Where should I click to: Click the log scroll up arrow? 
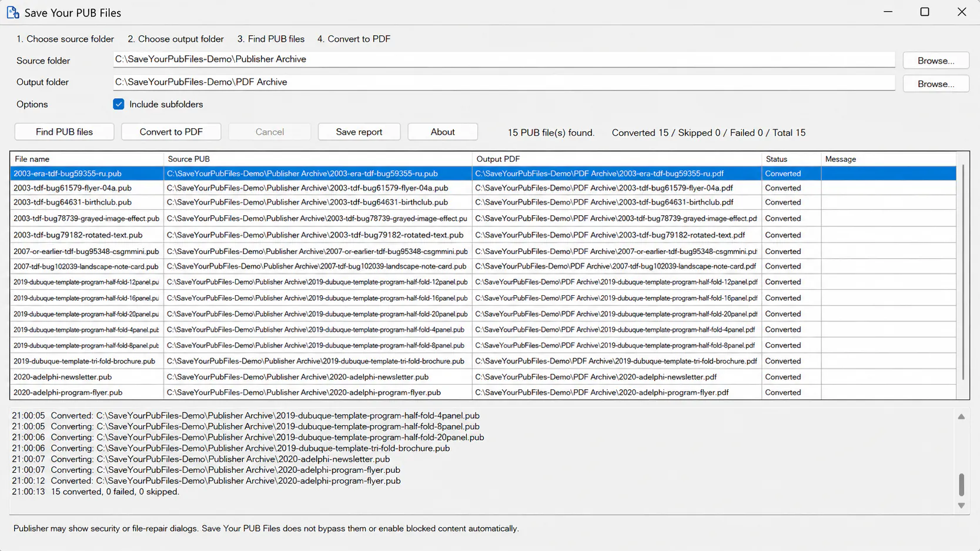[x=961, y=416]
